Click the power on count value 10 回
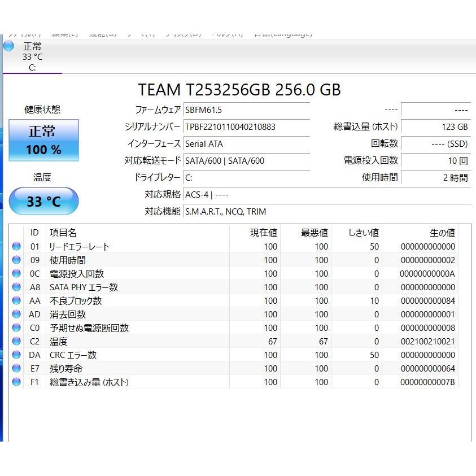Image resolution: width=476 pixels, height=476 pixels. [436, 161]
